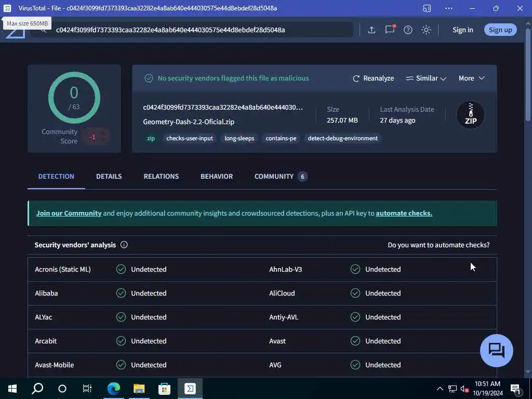This screenshot has width=532, height=399.
Task: Select the DETECTION tab
Action: [56, 177]
